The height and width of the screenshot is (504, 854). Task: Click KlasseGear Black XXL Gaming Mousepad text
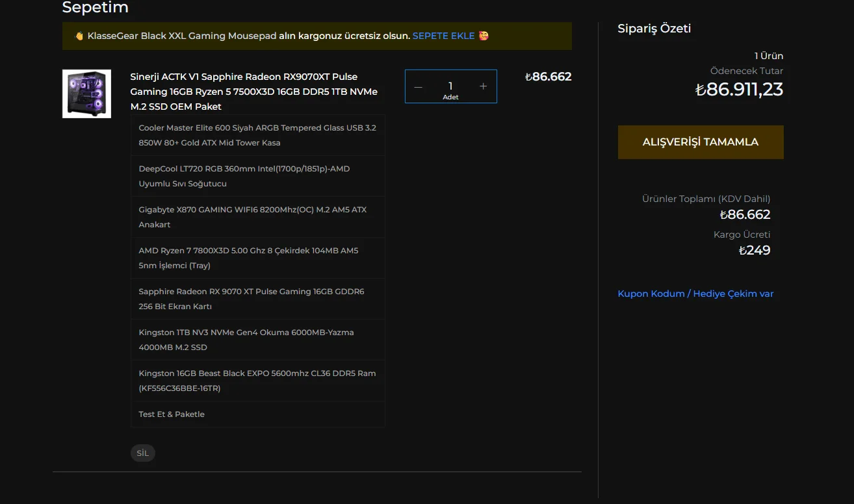pyautogui.click(x=182, y=36)
